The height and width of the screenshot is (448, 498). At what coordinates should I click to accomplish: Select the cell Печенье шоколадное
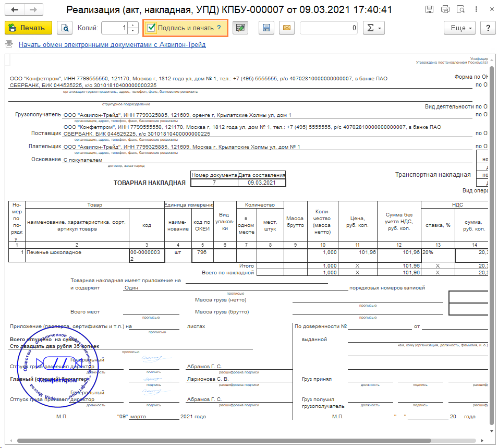[x=77, y=256]
